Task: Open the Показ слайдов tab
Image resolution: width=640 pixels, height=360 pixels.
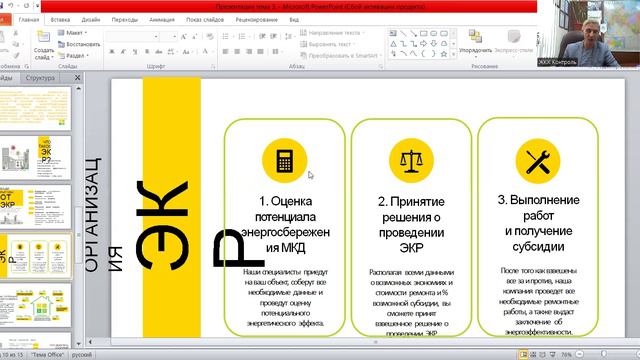Action: (205, 20)
